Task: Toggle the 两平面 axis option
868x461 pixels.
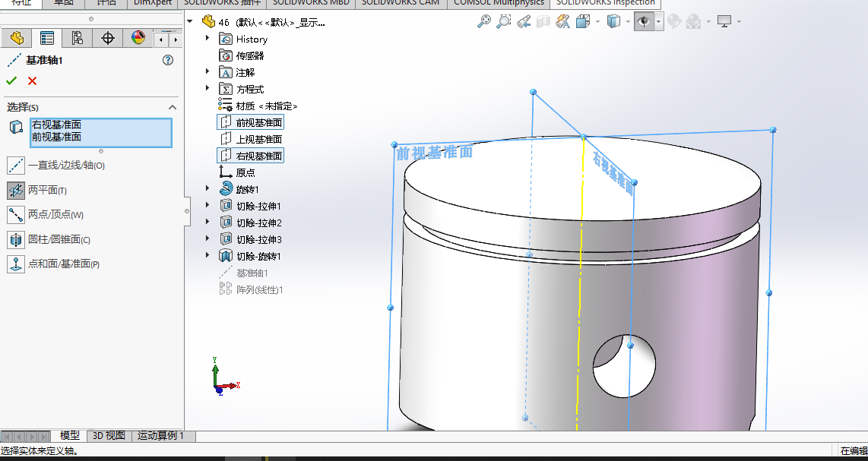Action: tap(16, 190)
